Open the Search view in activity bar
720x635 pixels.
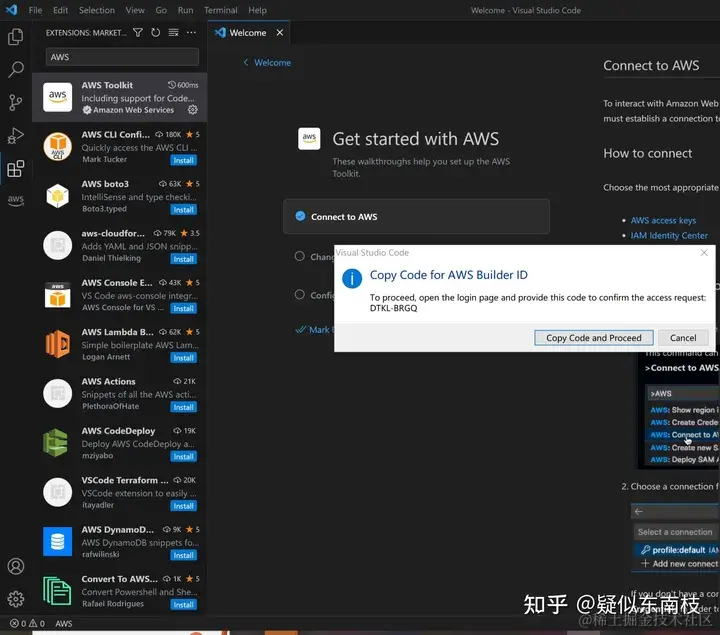pos(16,69)
